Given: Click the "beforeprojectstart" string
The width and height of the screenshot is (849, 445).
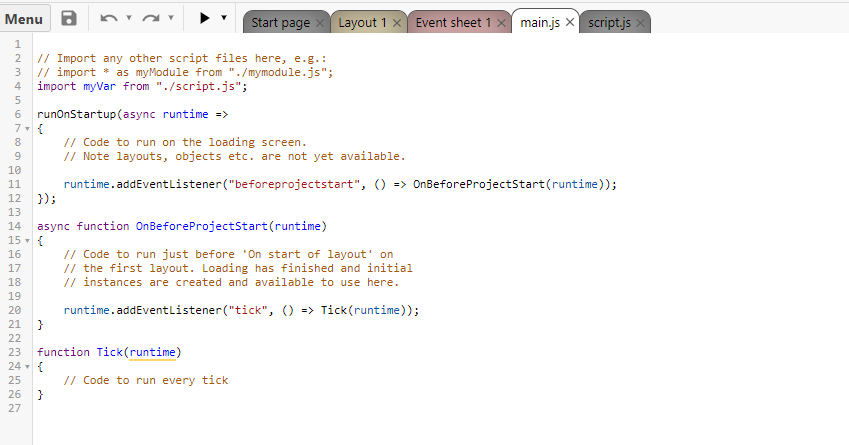Looking at the screenshot, I should pos(293,184).
